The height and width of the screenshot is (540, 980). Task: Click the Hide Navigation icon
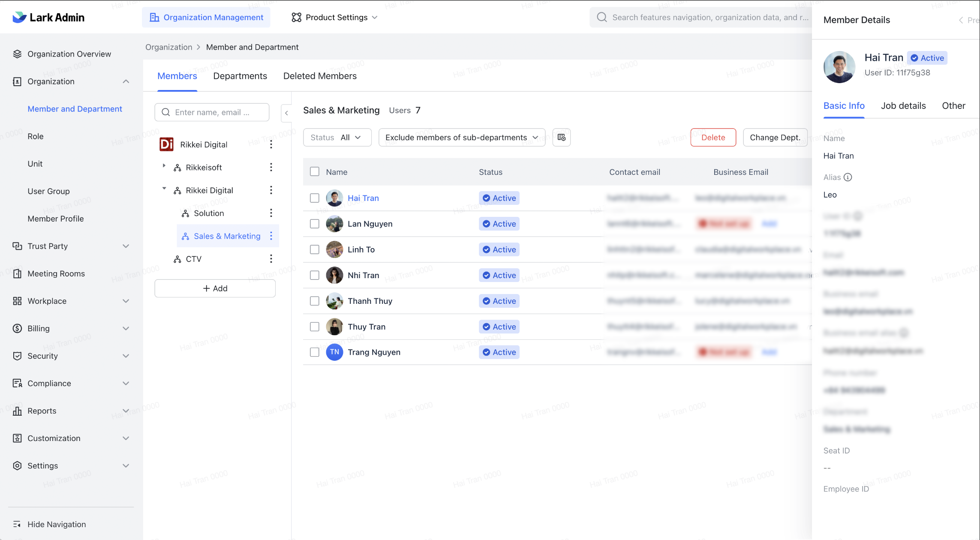pyautogui.click(x=17, y=524)
